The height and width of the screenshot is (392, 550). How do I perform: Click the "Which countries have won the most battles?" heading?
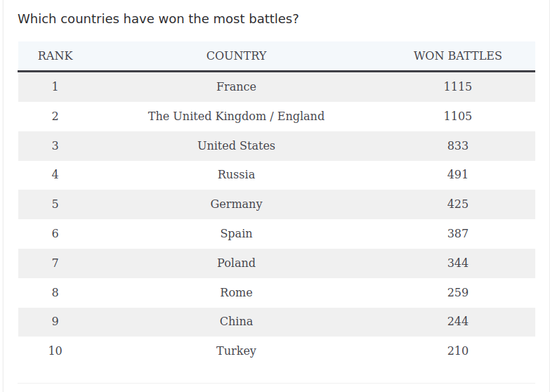[x=158, y=19]
